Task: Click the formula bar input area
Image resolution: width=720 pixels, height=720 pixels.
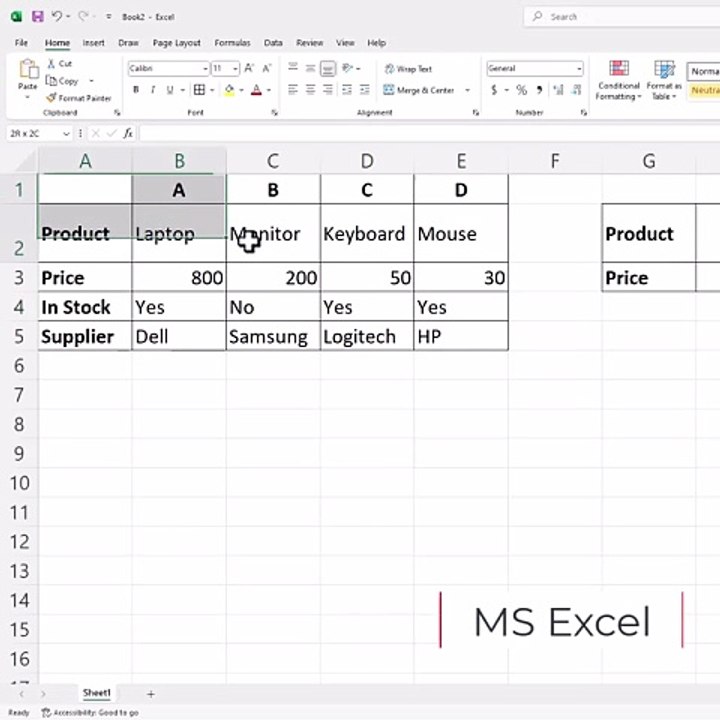Action: click(429, 133)
